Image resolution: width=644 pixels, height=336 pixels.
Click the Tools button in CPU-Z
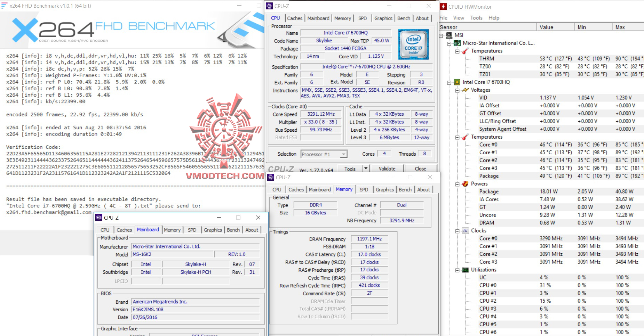click(x=350, y=169)
